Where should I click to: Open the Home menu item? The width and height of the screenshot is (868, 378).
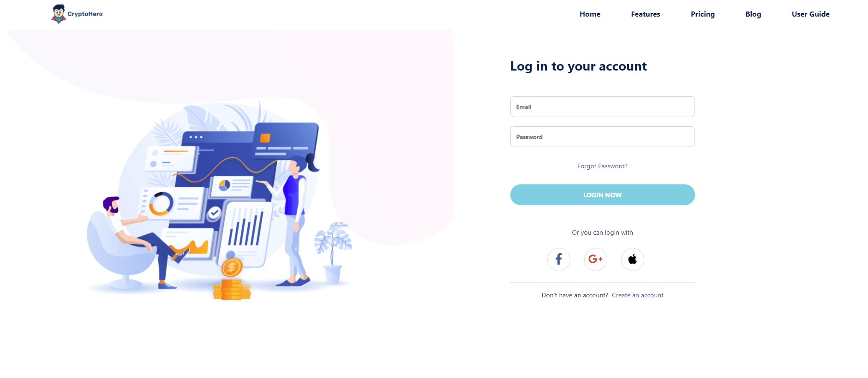[590, 14]
